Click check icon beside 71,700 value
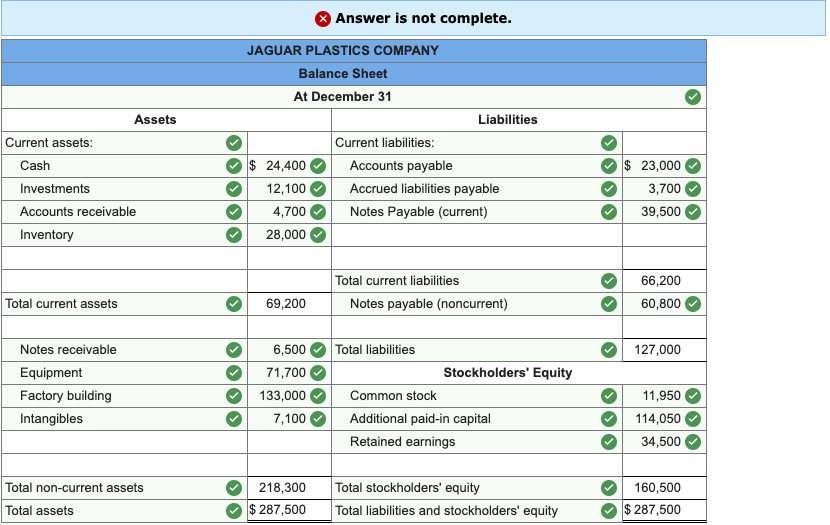Screen dimensions: 830x525 click(318, 373)
